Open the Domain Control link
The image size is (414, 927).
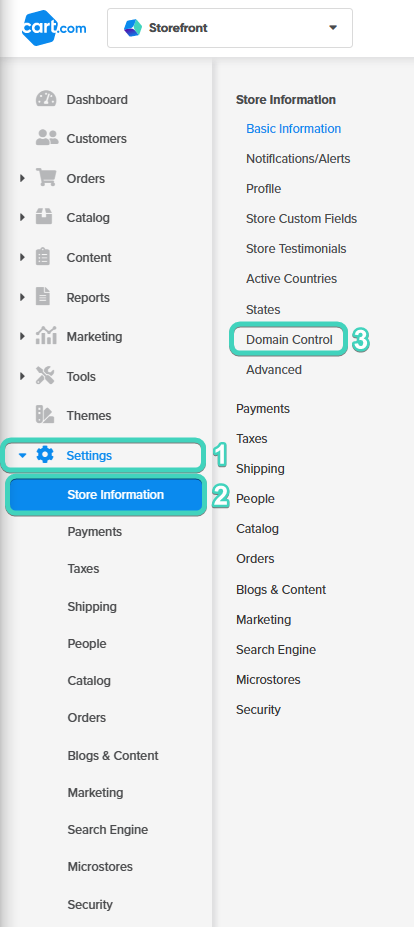(x=289, y=339)
